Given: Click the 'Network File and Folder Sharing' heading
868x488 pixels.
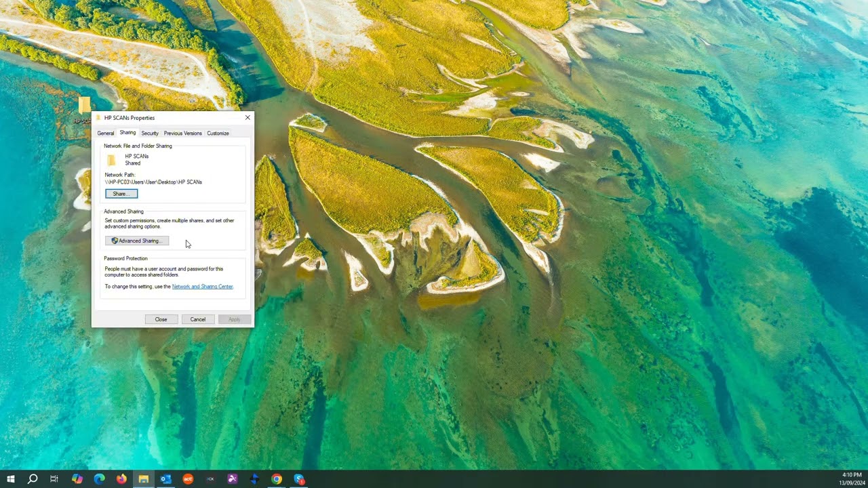Looking at the screenshot, I should pyautogui.click(x=138, y=146).
